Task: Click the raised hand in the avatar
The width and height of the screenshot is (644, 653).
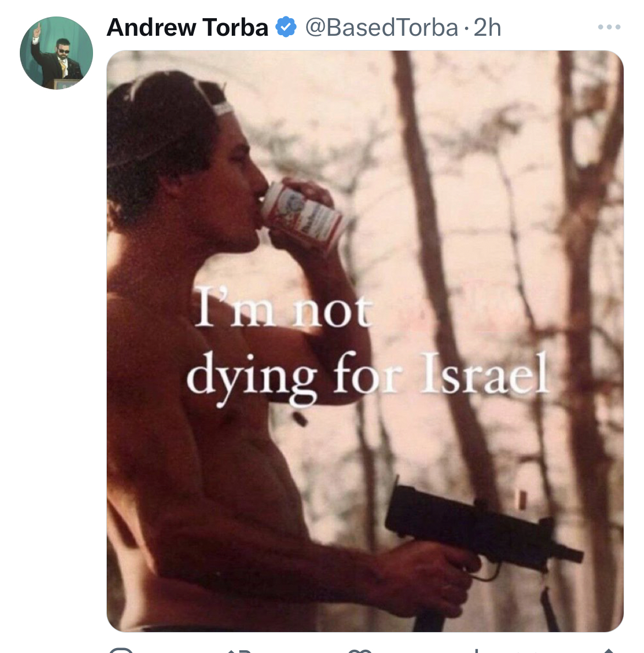Action: coord(37,30)
